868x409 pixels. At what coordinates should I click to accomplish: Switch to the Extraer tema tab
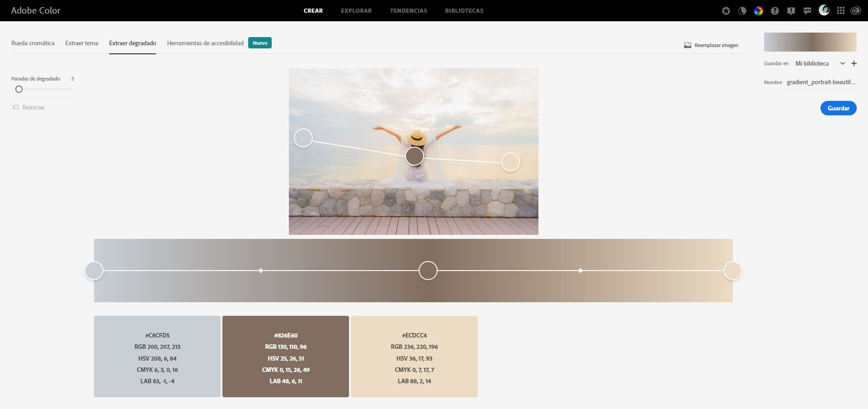coord(81,43)
